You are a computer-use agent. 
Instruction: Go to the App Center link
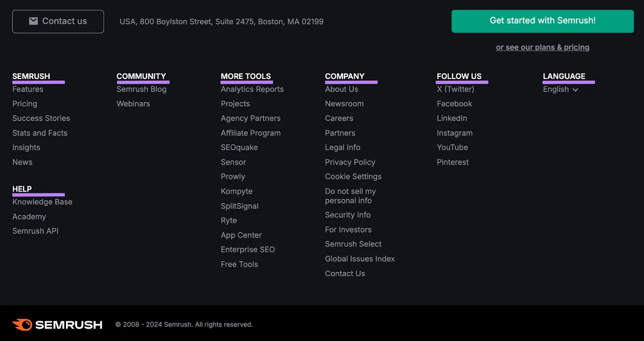pos(241,235)
